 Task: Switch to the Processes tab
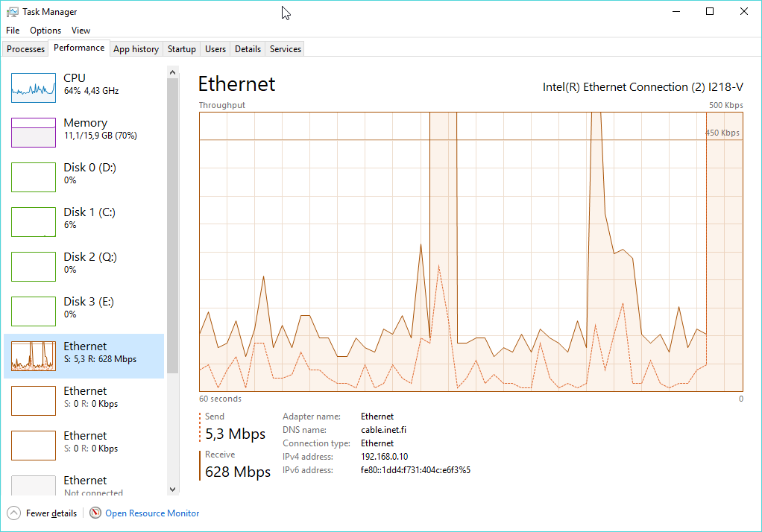[26, 49]
